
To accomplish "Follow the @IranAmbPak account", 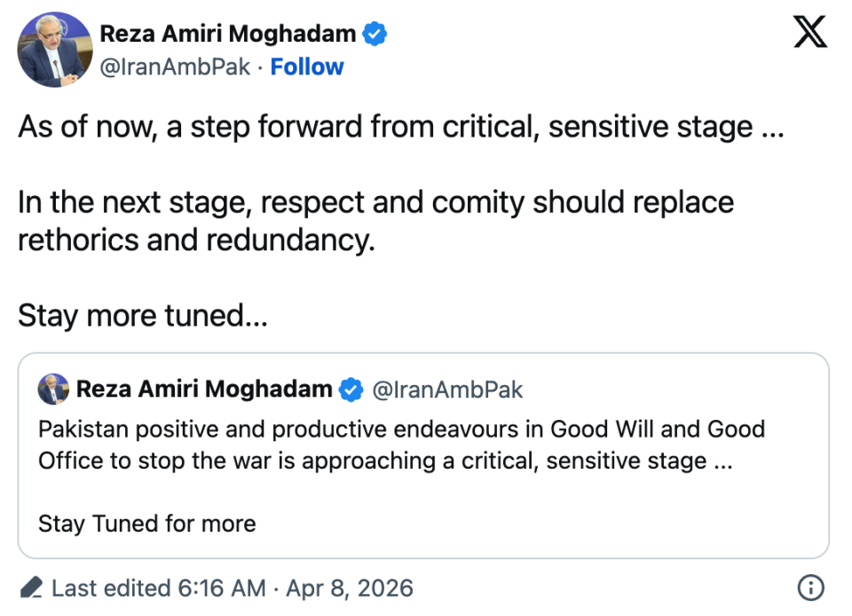I will (307, 67).
